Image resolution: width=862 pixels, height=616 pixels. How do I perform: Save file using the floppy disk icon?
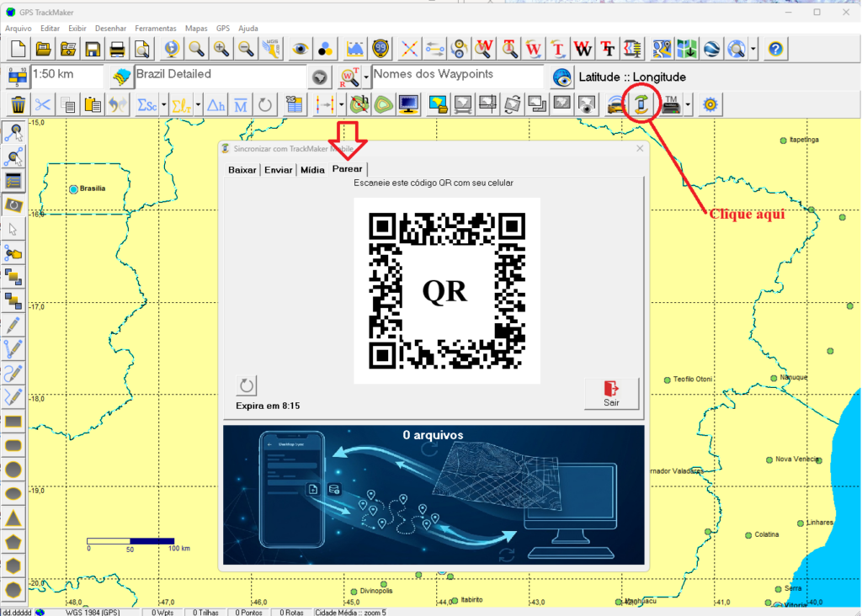93,49
